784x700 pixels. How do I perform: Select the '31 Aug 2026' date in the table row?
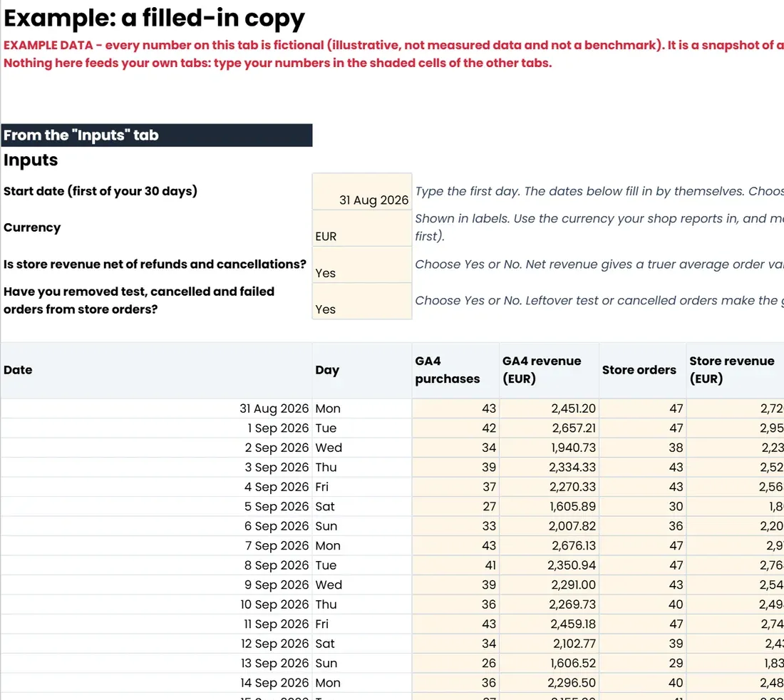pos(157,408)
